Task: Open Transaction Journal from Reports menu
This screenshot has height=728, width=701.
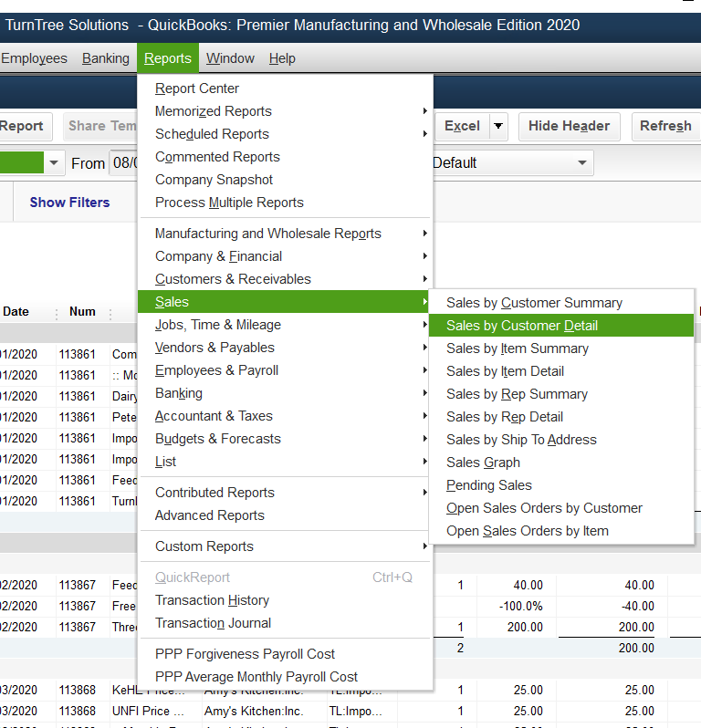Action: (213, 623)
